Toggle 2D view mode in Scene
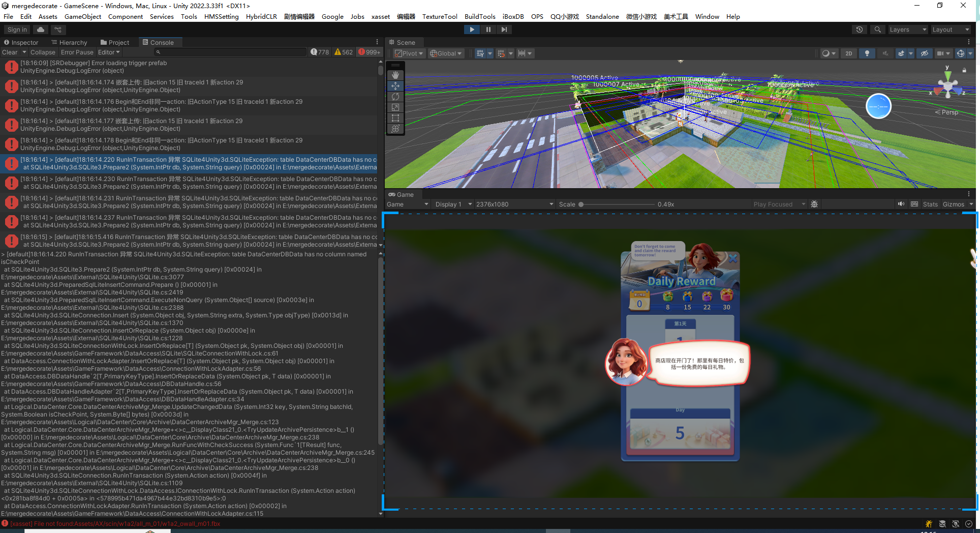Screen dimensions: 980x533 click(x=848, y=53)
